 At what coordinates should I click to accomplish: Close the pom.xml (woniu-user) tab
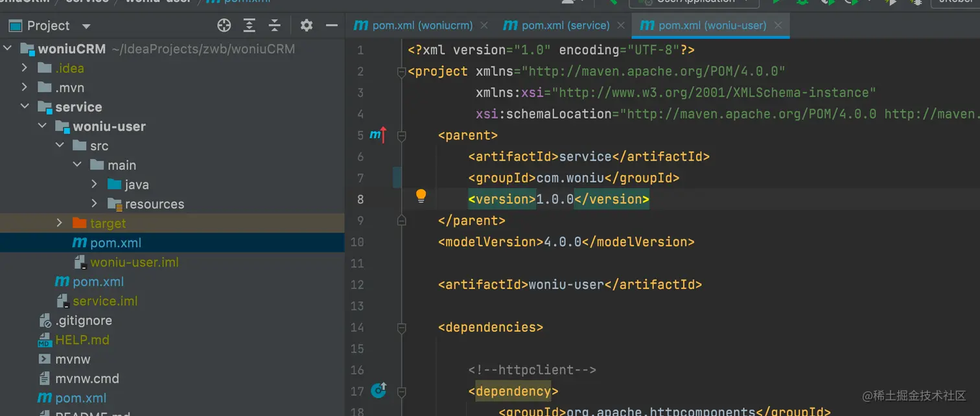coord(778,25)
